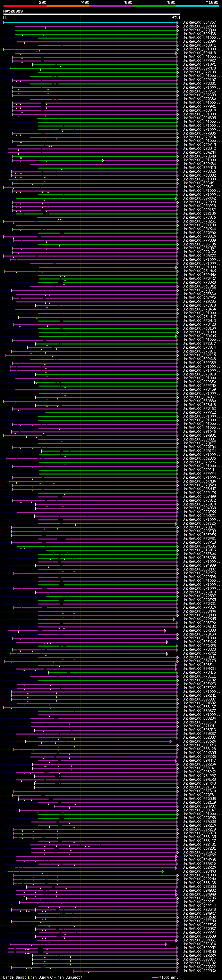Open the UniRef100_B7SWI8 entry
This screenshot has width=222, height=980.
tap(199, 305)
